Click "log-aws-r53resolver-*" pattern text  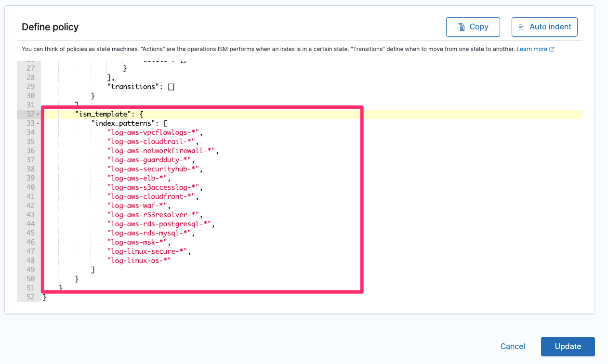coord(153,215)
